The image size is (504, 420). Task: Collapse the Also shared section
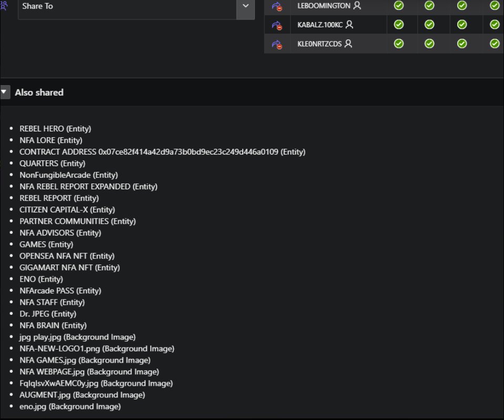coord(4,92)
